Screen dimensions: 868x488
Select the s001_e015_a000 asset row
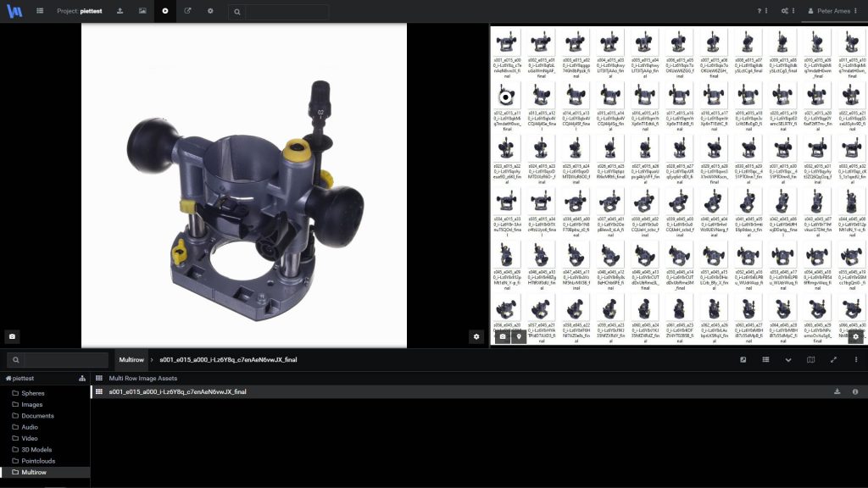[x=479, y=391]
